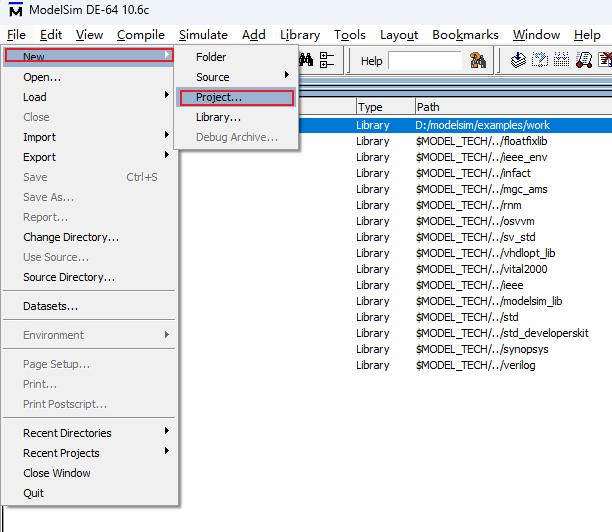Image resolution: width=612 pixels, height=532 pixels.
Task: Click inside the Help search input field
Action: (x=425, y=61)
